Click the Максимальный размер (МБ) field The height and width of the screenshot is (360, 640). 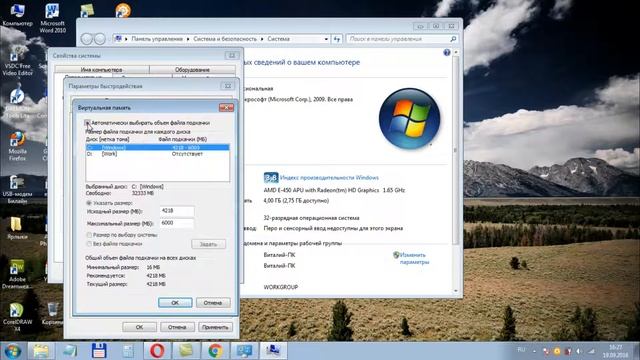177,223
